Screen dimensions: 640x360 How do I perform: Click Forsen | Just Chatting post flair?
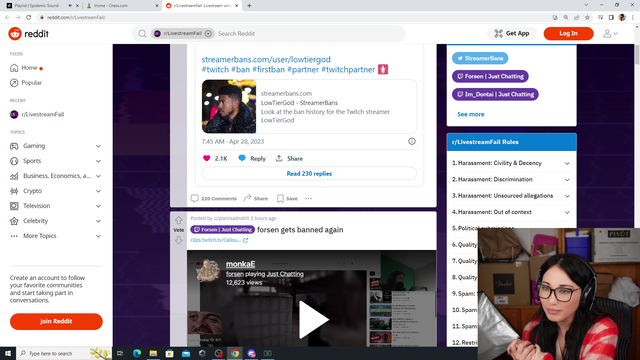222,230
